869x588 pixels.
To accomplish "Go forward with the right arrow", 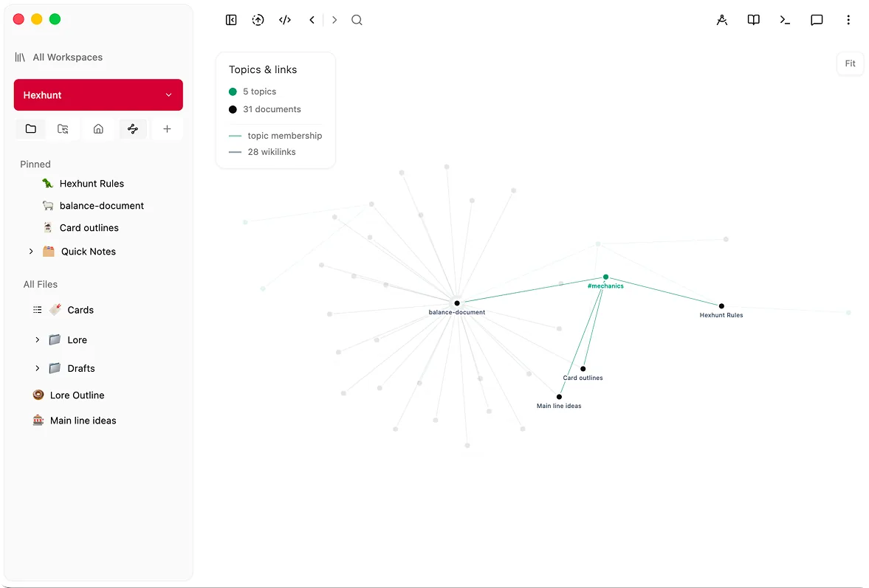I will (334, 20).
